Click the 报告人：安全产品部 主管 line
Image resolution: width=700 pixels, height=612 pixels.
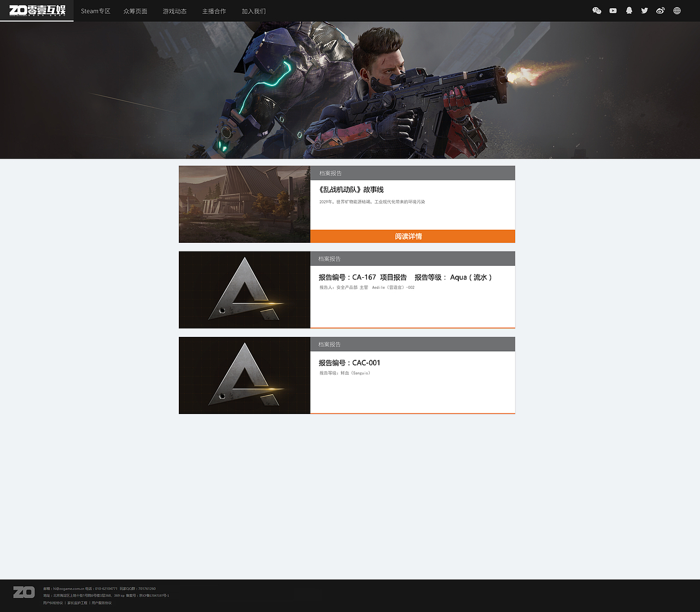coord(367,287)
